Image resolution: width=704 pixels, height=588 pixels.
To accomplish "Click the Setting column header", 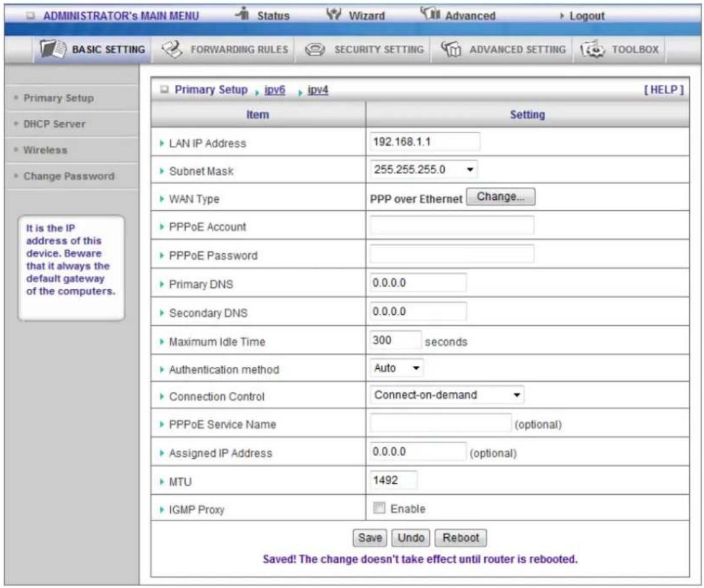I will click(527, 114).
